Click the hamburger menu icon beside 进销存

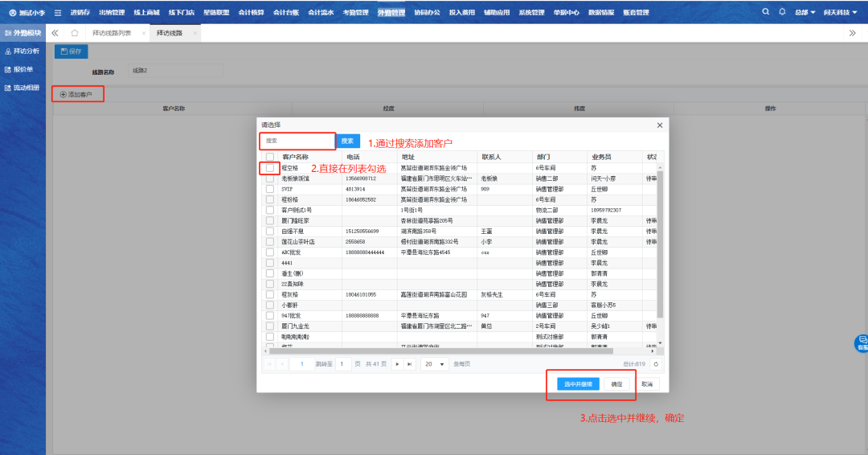tap(58, 13)
